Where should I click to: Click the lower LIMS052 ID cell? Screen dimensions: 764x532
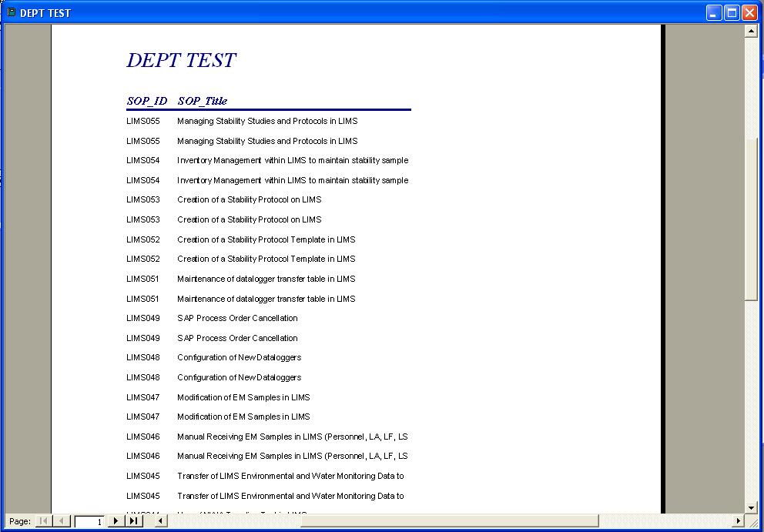142,259
